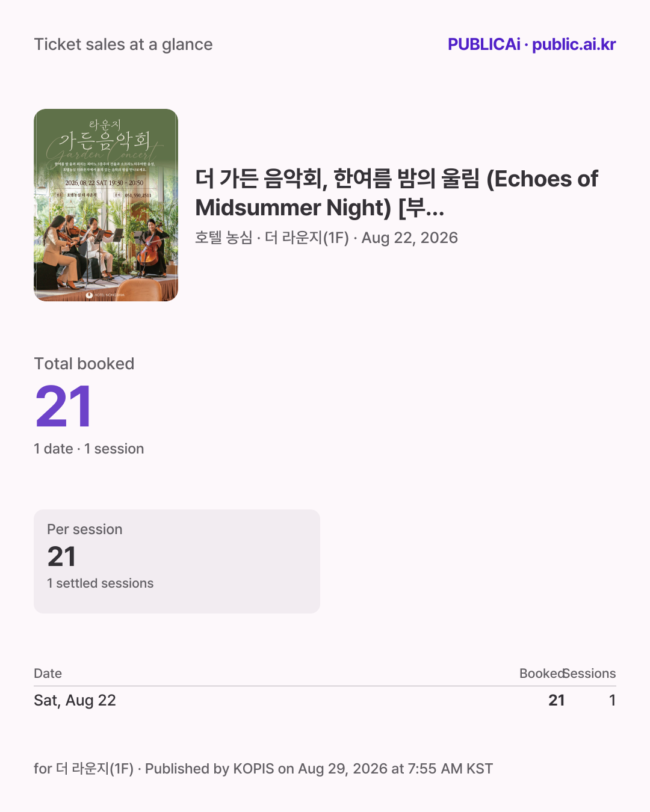
Task: Click the 21 value inside Per session card
Action: click(x=62, y=556)
